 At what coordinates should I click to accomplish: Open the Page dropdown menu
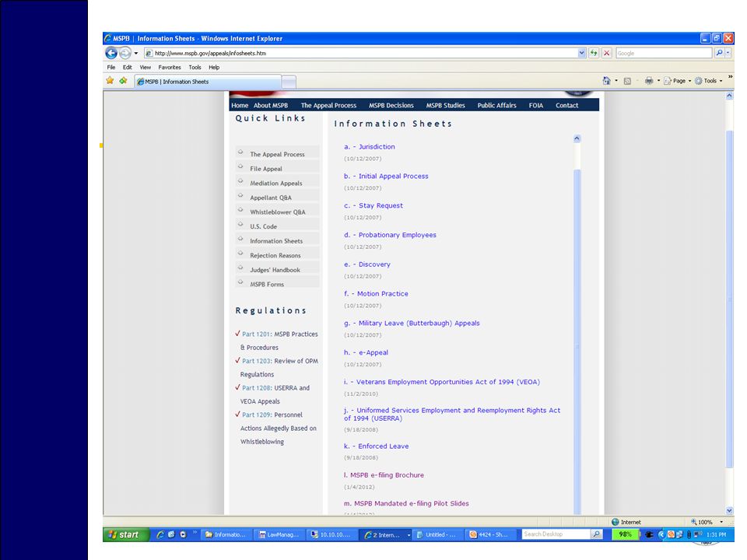[x=678, y=81]
